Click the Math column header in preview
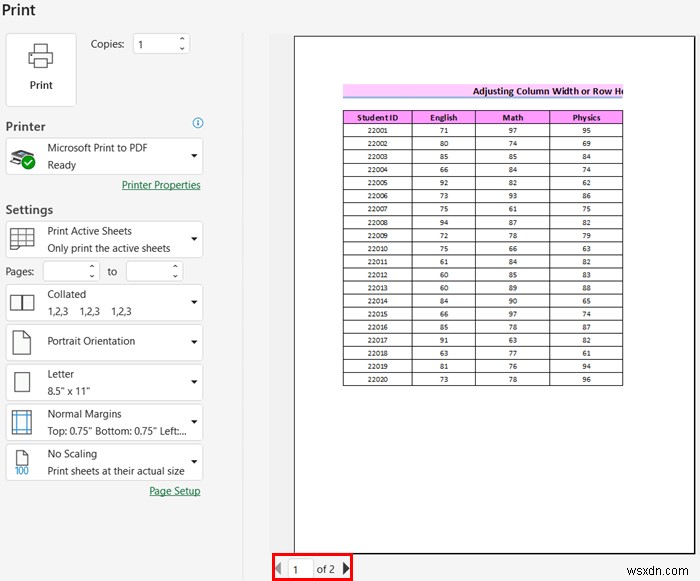The image size is (700, 581). coord(512,117)
